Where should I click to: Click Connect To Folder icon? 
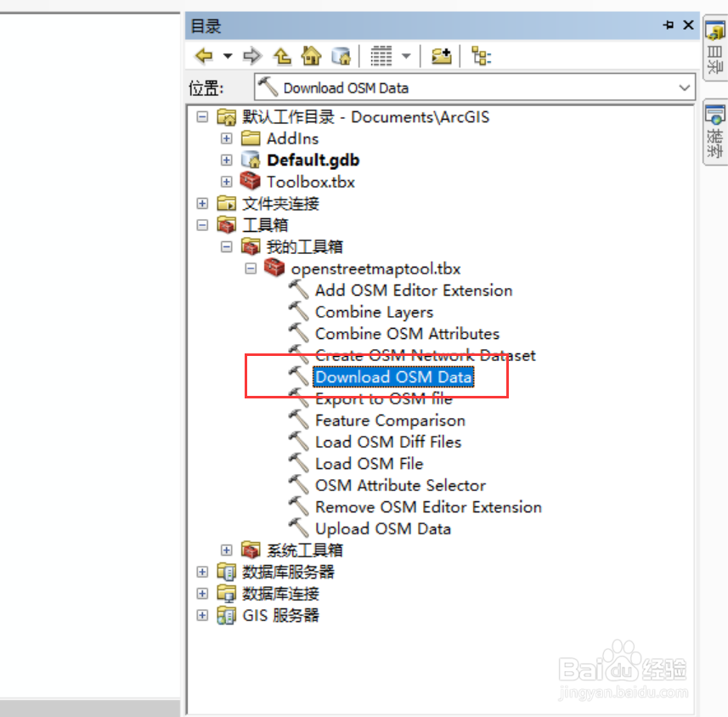(x=442, y=56)
